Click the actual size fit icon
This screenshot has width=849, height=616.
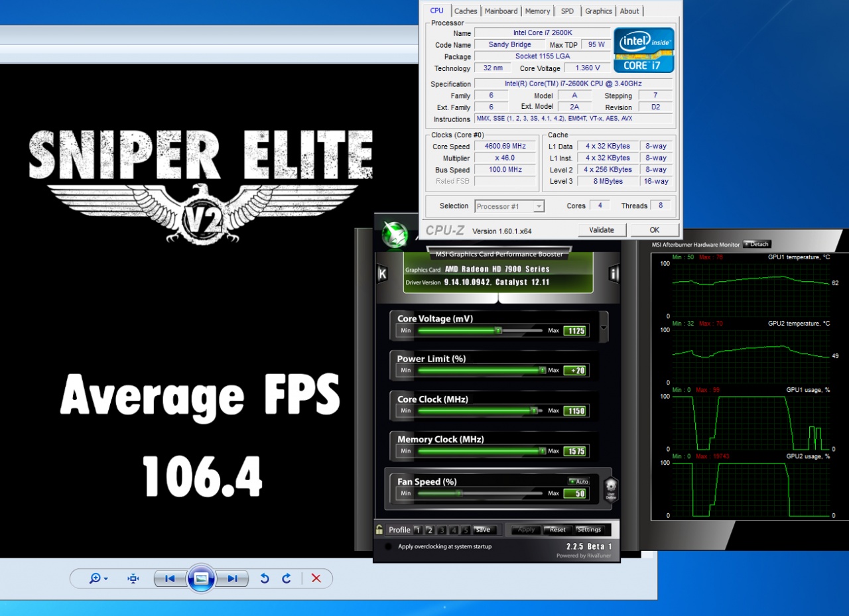[x=133, y=579]
